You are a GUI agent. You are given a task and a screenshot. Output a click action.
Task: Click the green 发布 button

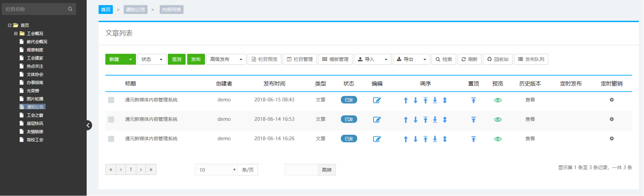[x=196, y=59]
